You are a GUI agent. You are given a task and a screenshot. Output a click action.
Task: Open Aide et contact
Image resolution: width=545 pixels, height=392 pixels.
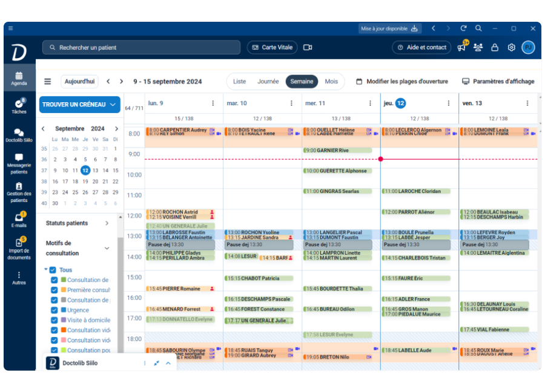421,47
